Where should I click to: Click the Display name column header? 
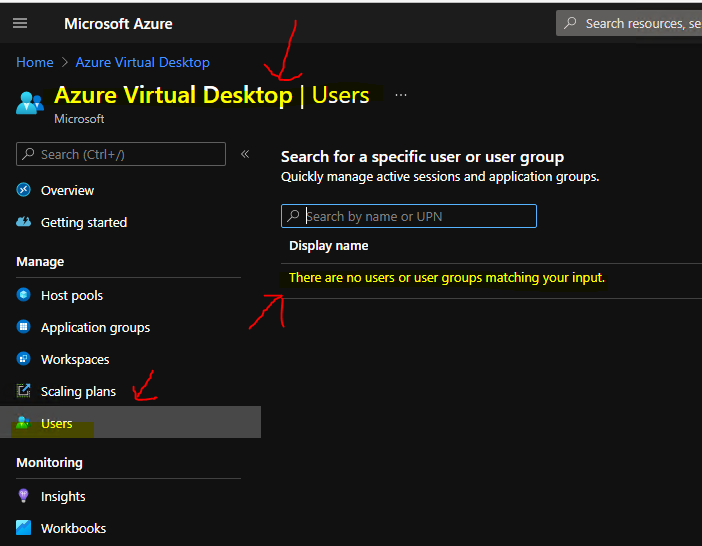tap(329, 246)
